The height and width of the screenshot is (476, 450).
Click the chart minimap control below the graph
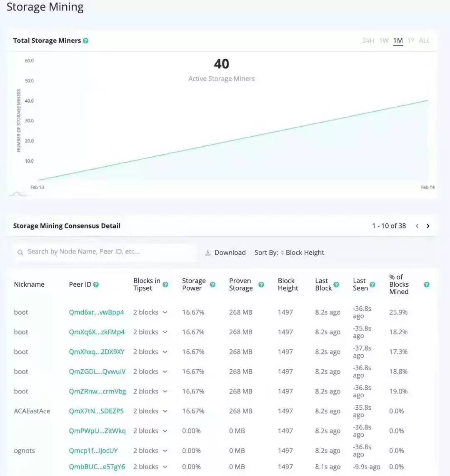pyautogui.click(x=17, y=193)
